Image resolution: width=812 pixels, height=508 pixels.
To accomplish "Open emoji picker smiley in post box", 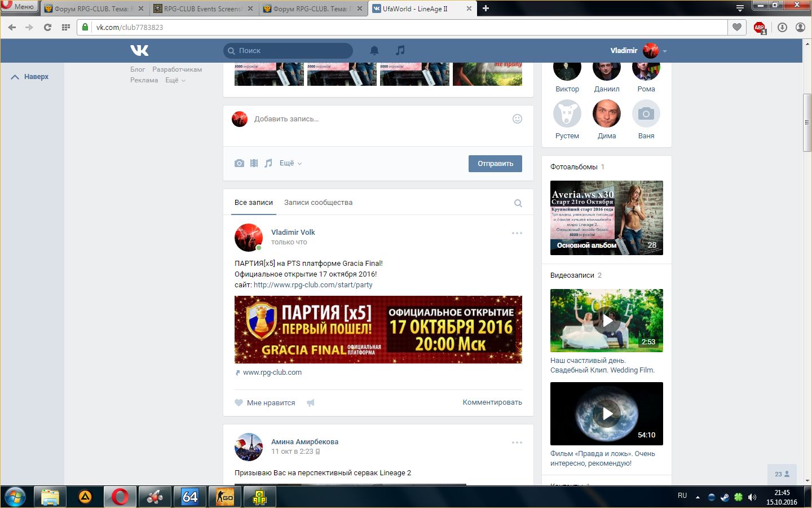I will [x=517, y=119].
